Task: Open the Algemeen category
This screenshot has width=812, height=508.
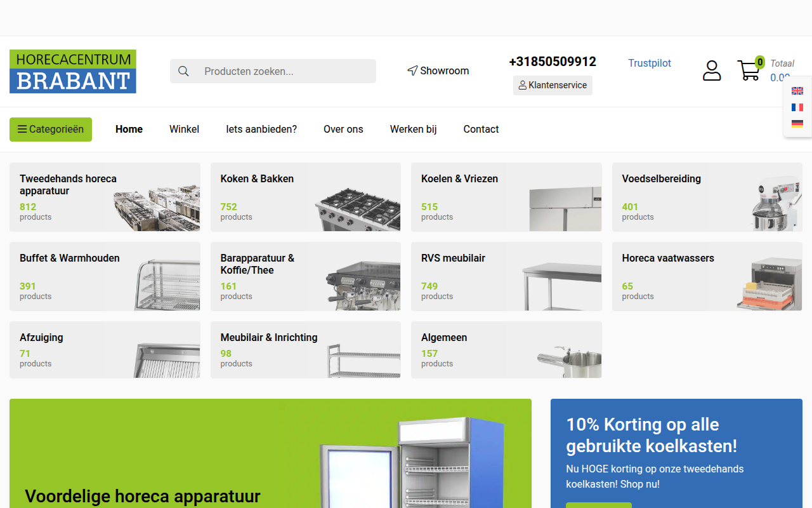Action: point(506,350)
